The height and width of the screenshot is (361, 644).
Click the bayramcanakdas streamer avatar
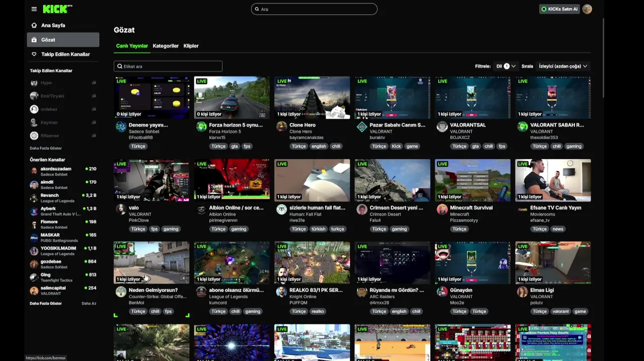point(282,126)
